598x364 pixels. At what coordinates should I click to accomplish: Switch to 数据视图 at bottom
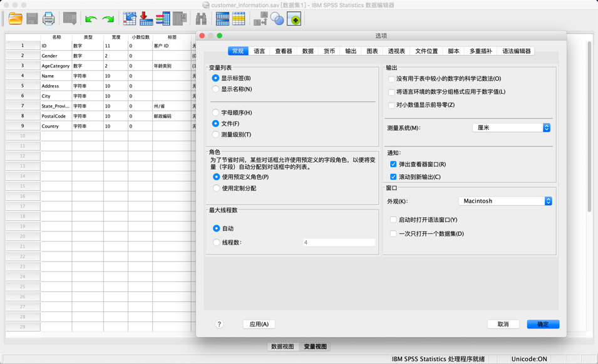pyautogui.click(x=282, y=346)
